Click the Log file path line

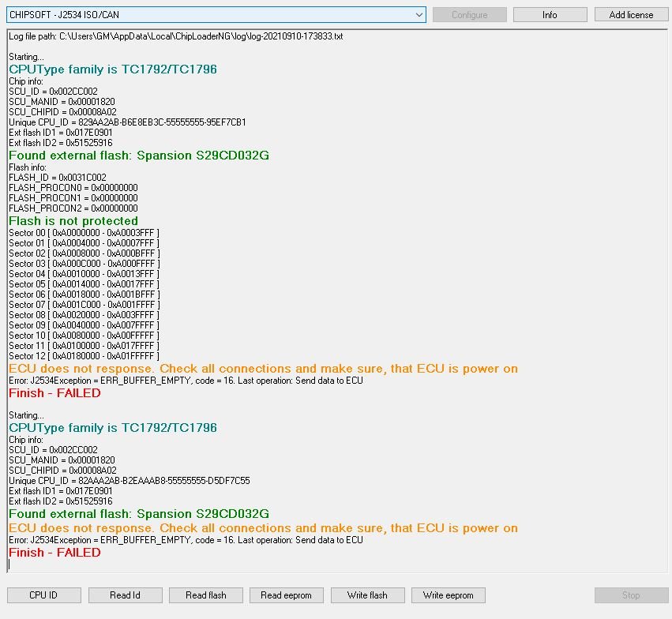[x=175, y=36]
